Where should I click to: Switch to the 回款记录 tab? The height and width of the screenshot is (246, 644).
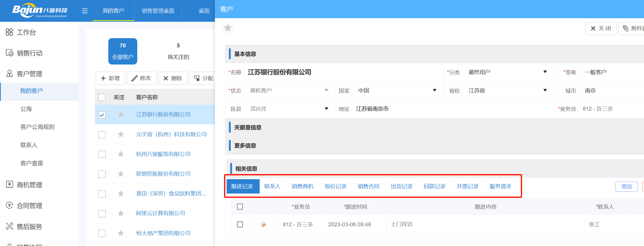click(x=435, y=186)
